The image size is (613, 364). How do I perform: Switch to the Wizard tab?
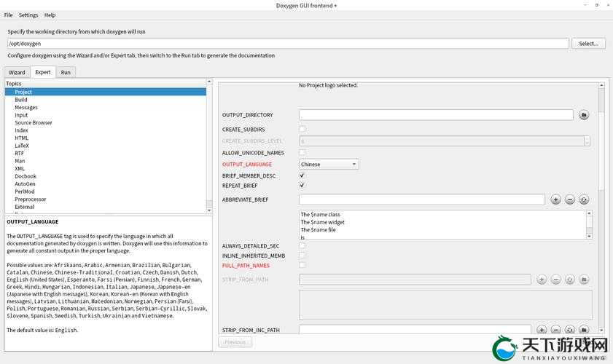click(17, 72)
